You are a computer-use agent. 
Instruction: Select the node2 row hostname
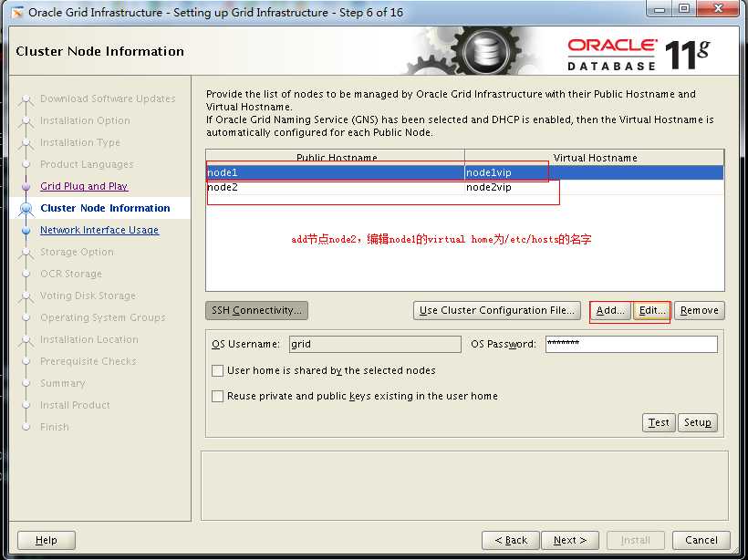point(336,188)
